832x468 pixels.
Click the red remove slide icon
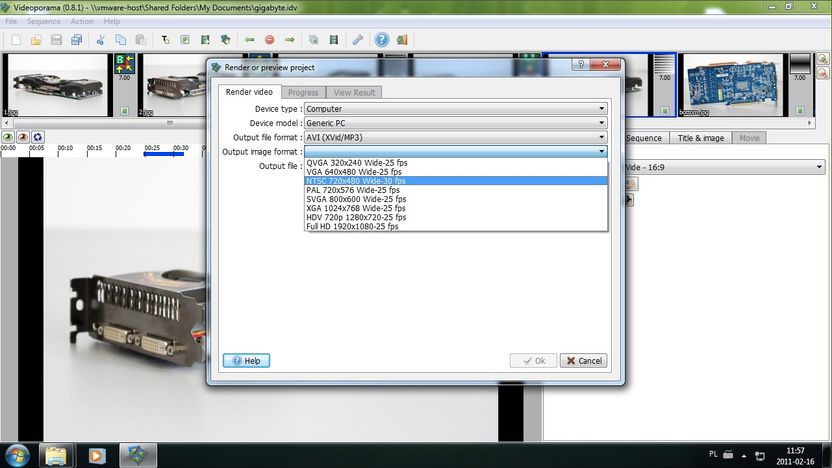pos(270,40)
